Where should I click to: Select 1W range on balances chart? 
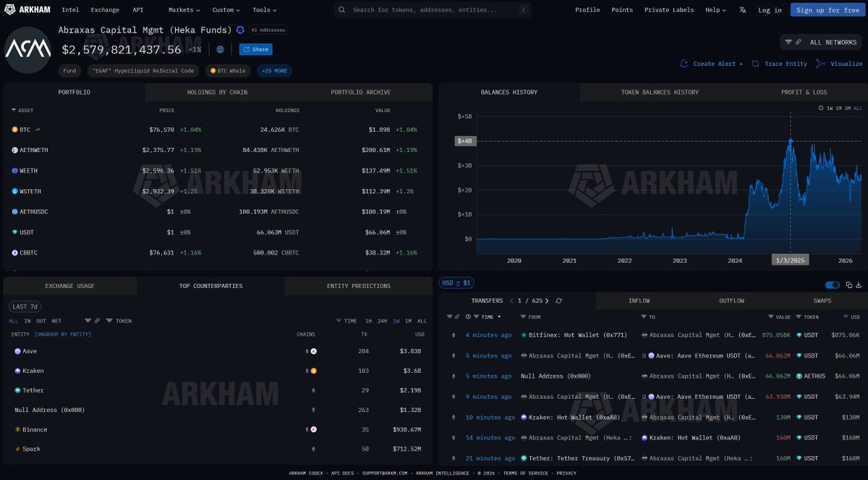830,108
